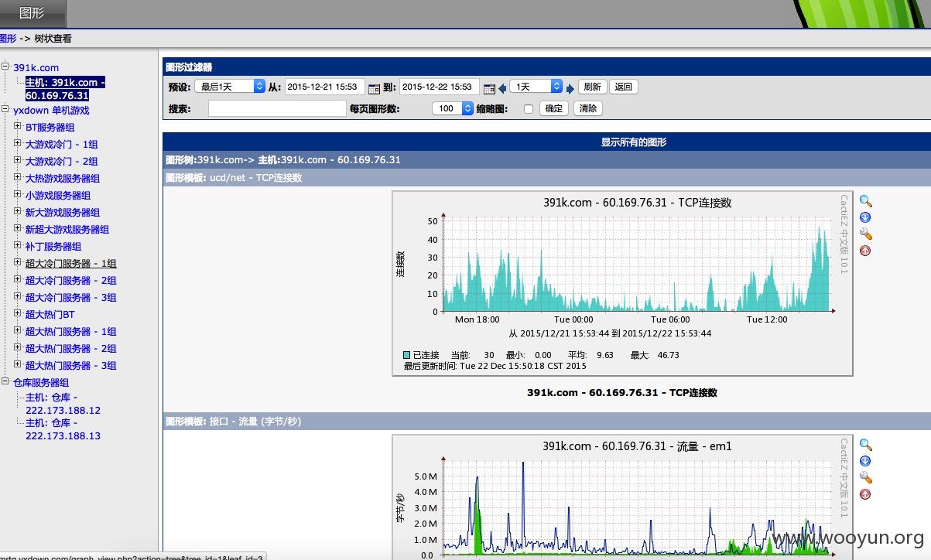The width and height of the screenshot is (931, 560).
Task: Expand the 补丁服务器组 node
Action: [17, 245]
